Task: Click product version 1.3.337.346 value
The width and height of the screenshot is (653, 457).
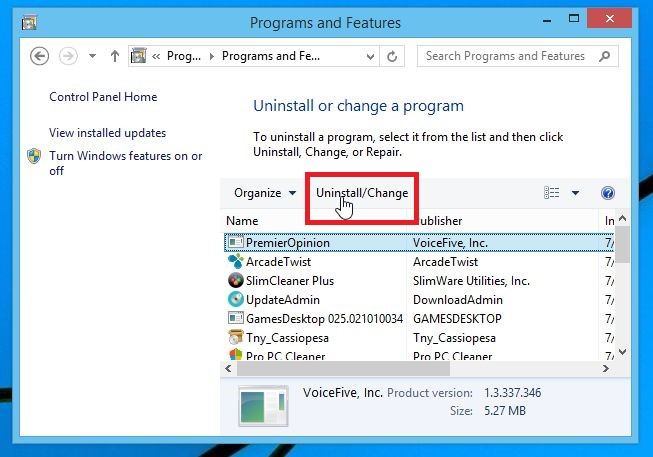Action: click(512, 393)
